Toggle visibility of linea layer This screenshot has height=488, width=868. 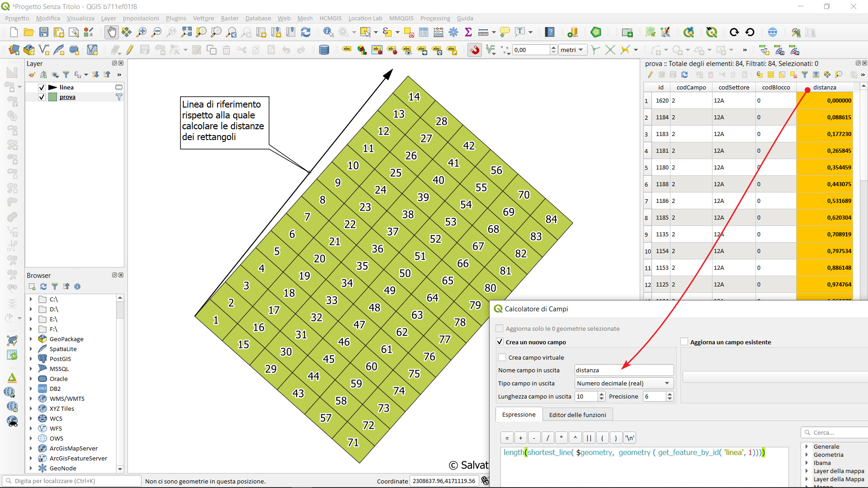[x=42, y=87]
